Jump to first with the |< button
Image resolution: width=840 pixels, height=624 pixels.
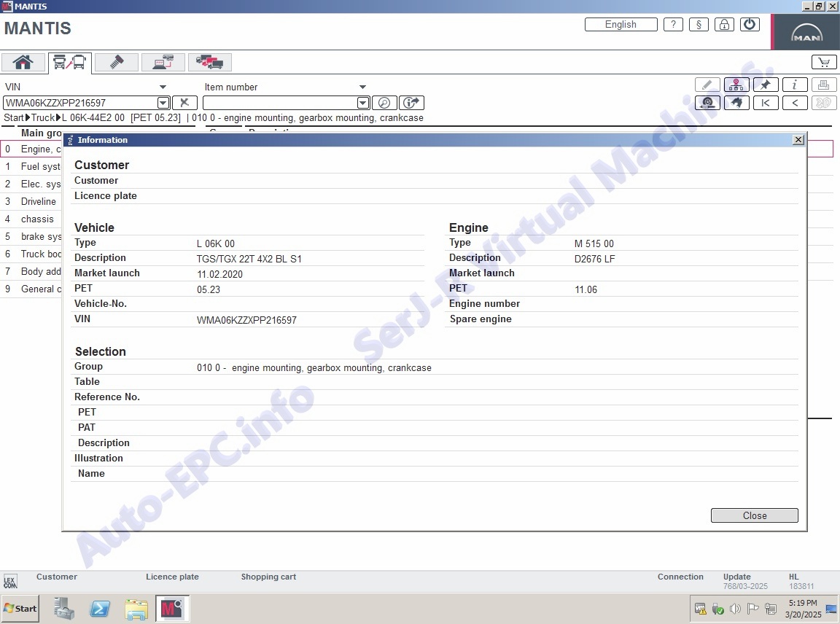(x=766, y=103)
